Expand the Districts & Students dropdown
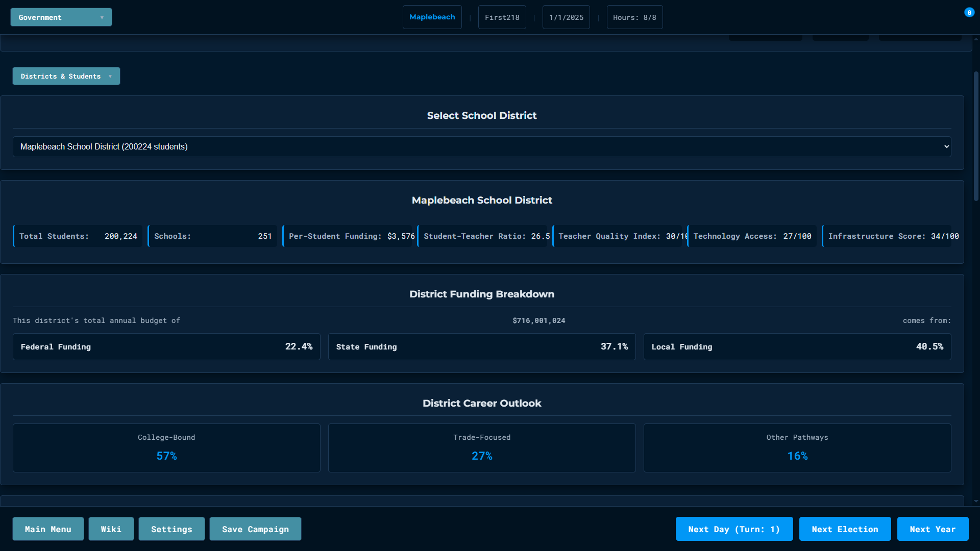The image size is (980, 551). tap(66, 76)
